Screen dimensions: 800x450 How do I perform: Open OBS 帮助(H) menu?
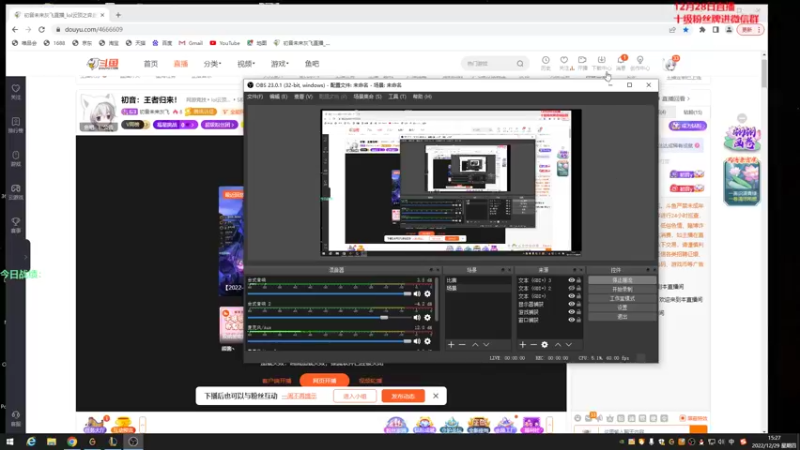click(x=422, y=96)
